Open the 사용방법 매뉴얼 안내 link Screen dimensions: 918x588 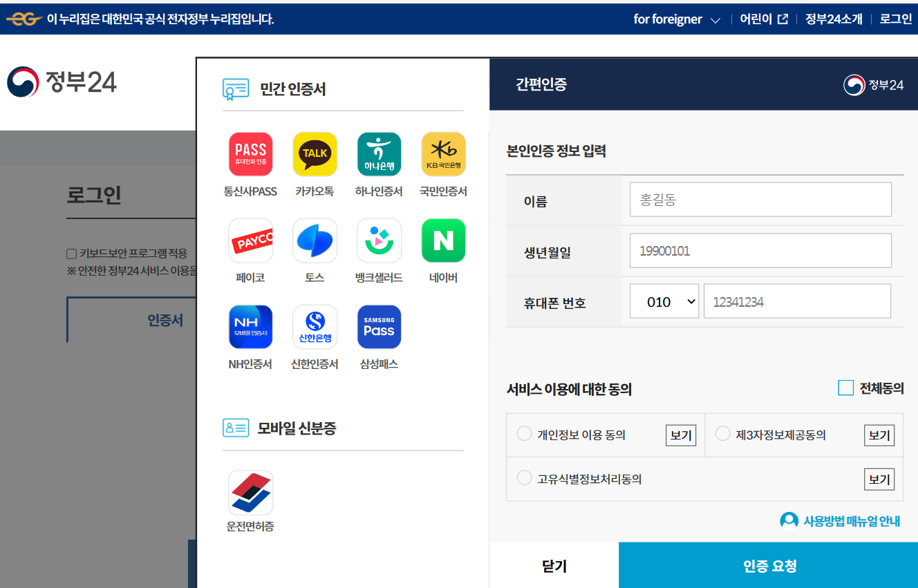[x=852, y=521]
